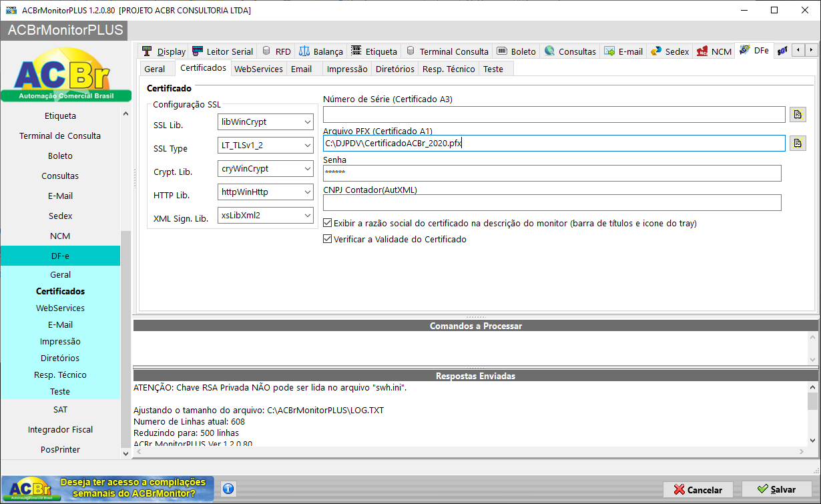Select Sedex in the left sidebar
821x504 pixels.
pyautogui.click(x=60, y=216)
